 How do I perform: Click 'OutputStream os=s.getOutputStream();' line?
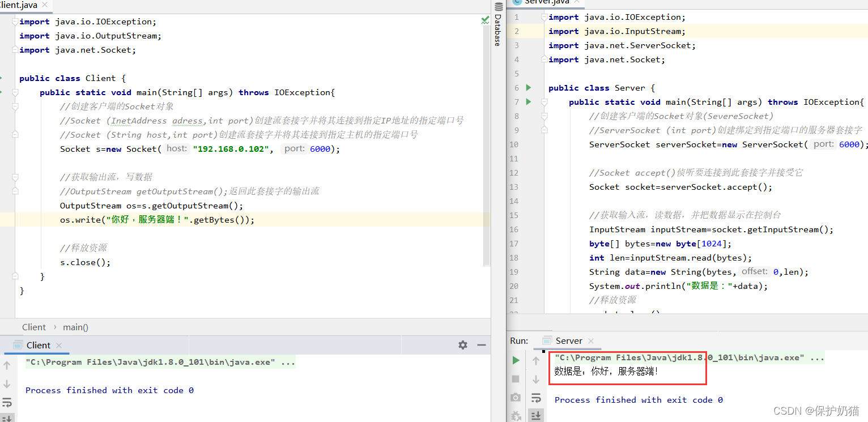(x=152, y=206)
